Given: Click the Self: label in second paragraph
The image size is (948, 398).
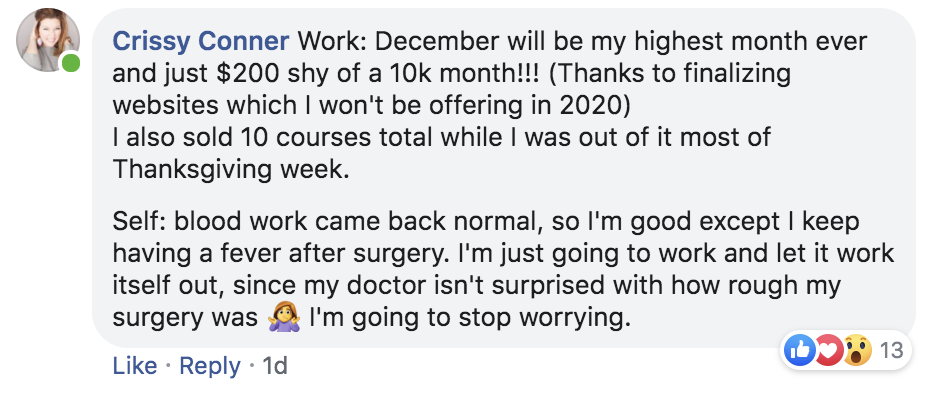Looking at the screenshot, I should (x=140, y=222).
